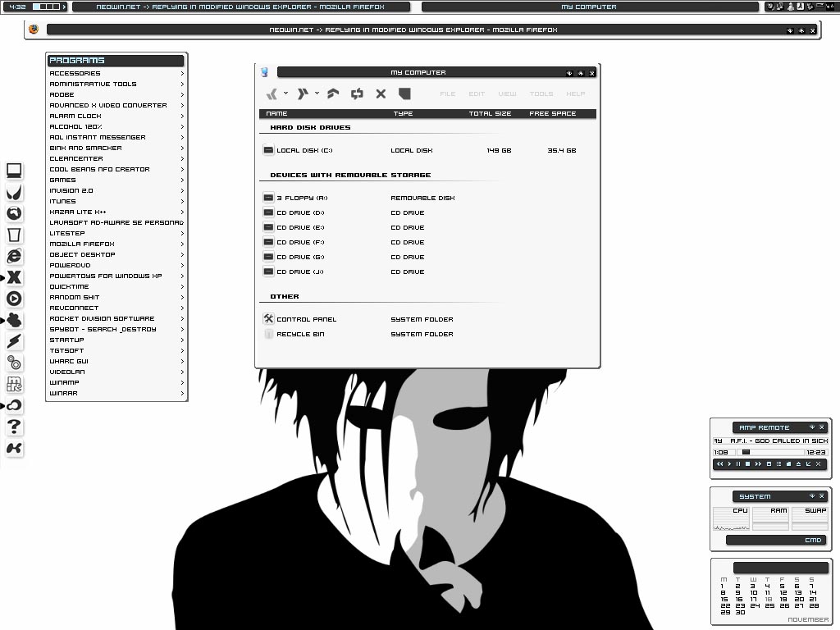Roll up the Amp Remote window shade arrow
This screenshot has width=840, height=630.
pos(812,427)
